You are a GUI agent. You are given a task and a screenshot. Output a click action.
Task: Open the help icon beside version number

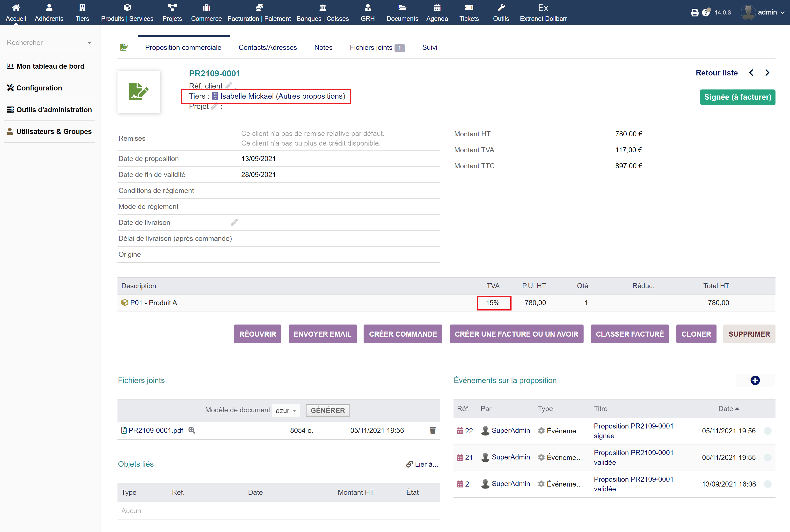click(x=706, y=13)
